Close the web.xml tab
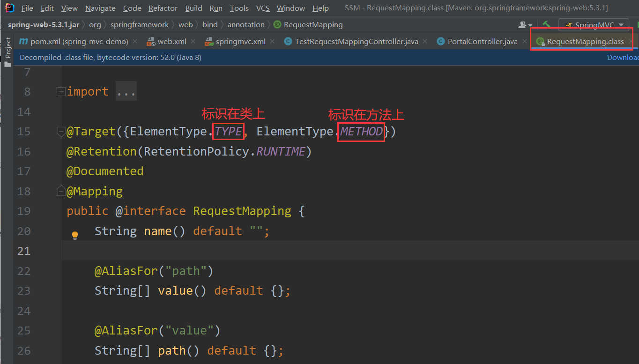This screenshot has width=639, height=364. (x=193, y=42)
